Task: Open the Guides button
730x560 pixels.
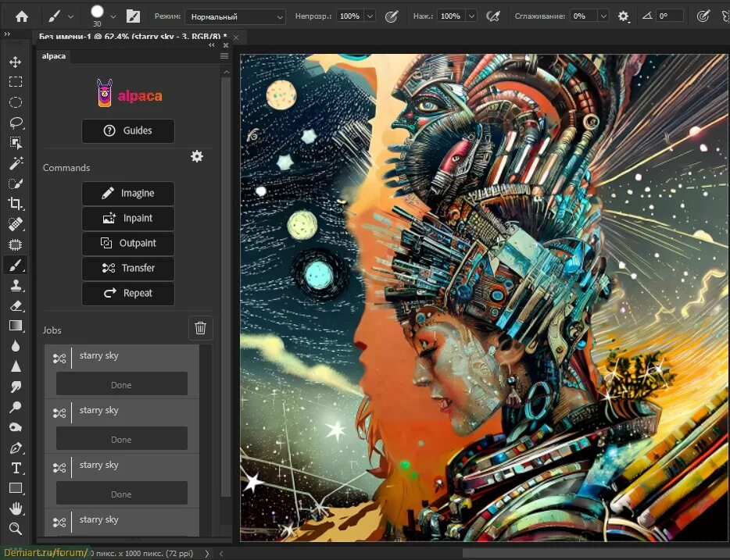Action: (128, 130)
